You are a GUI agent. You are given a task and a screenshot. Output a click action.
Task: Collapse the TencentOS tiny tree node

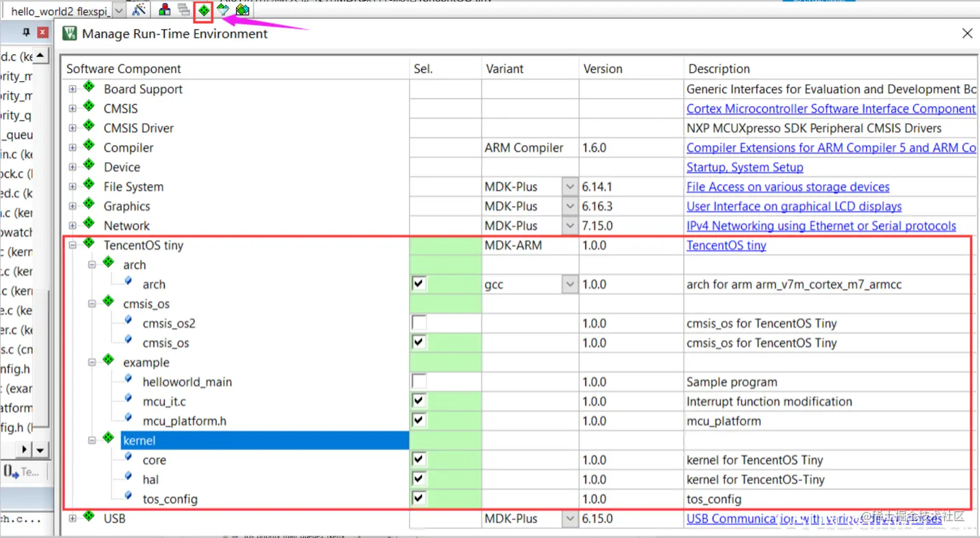coord(73,245)
